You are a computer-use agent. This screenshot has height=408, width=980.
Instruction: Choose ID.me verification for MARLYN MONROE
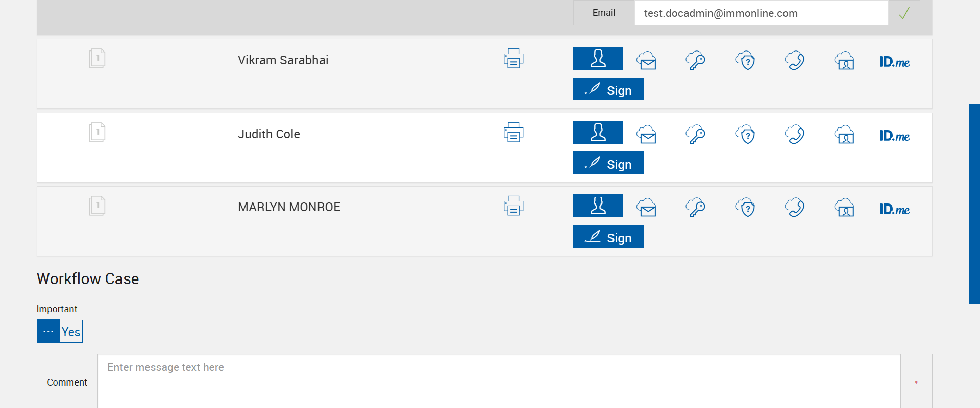pos(894,209)
